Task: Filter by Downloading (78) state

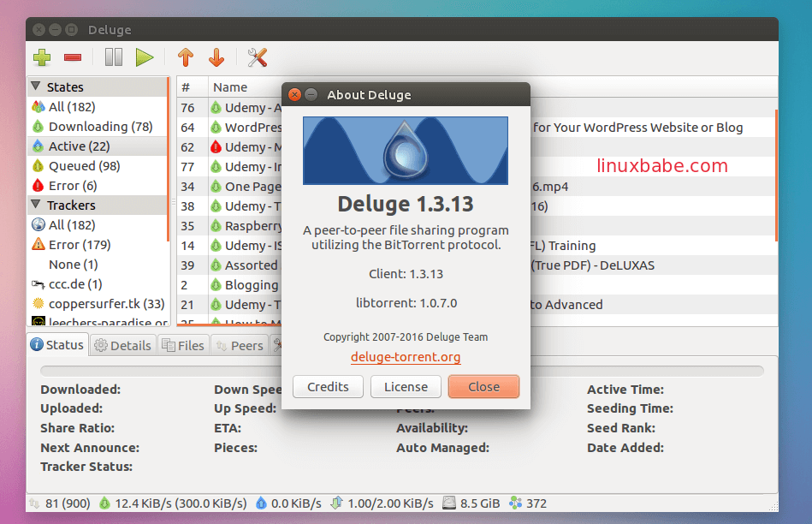Action: pos(100,127)
